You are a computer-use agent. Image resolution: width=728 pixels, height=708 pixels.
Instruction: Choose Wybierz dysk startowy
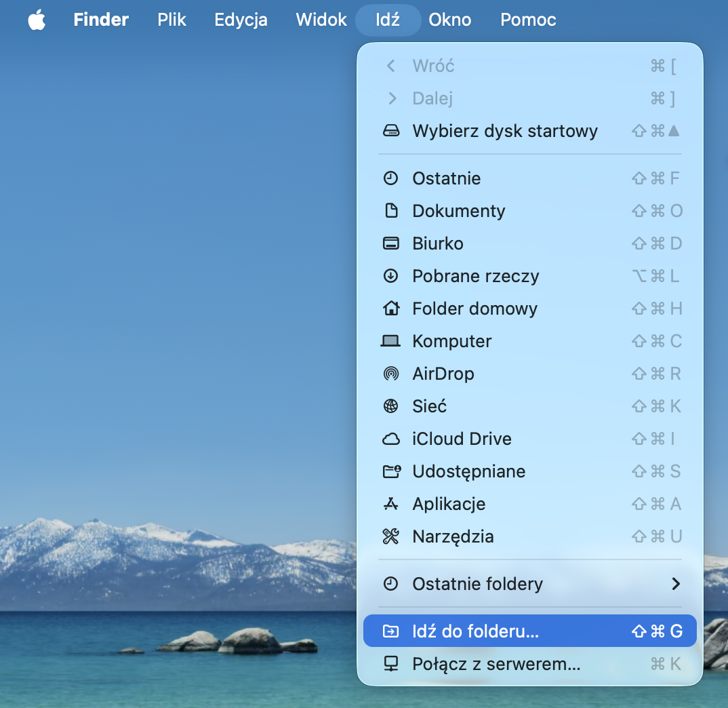(530, 131)
